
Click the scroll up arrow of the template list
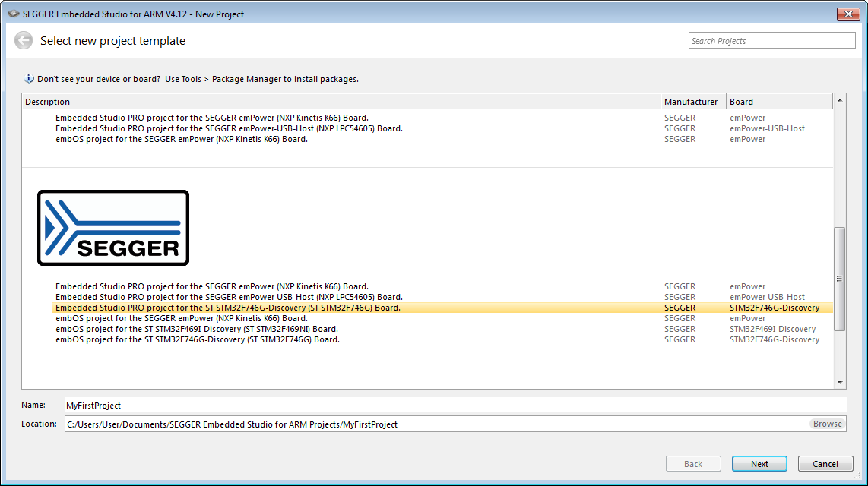[840, 100]
